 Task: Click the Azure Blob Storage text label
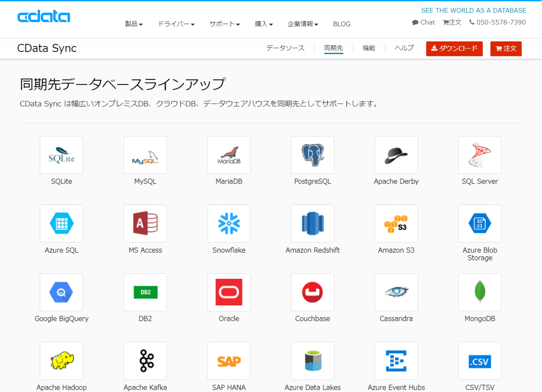480,254
